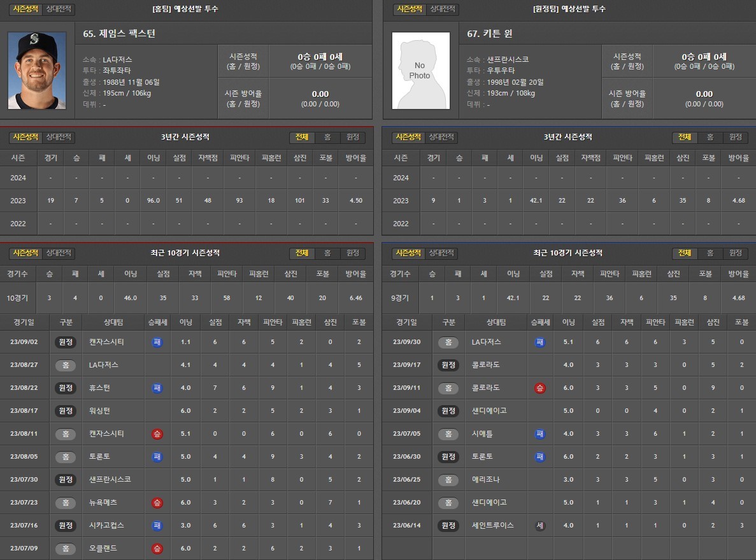Select 시즌성적 tab in the [홈팀] 예상선발 투수 header
This screenshot has width=756, height=560.
click(x=25, y=9)
